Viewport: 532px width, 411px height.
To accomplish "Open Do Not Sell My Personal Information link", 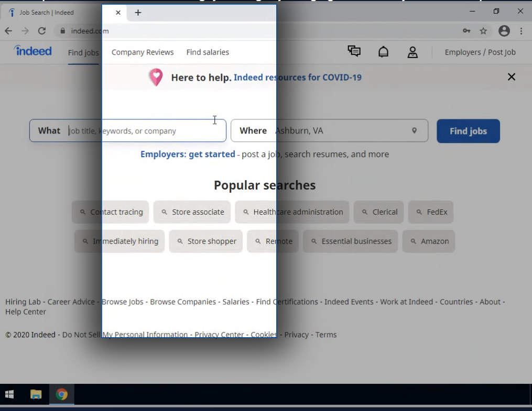I will click(x=125, y=335).
